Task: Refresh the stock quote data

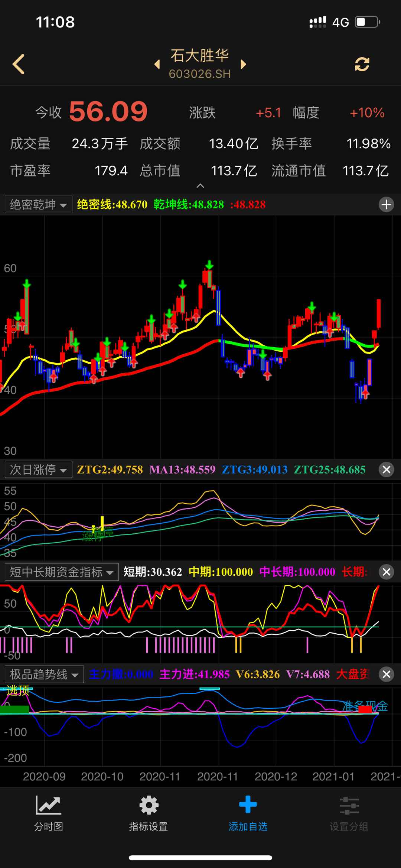Action: pyautogui.click(x=362, y=64)
